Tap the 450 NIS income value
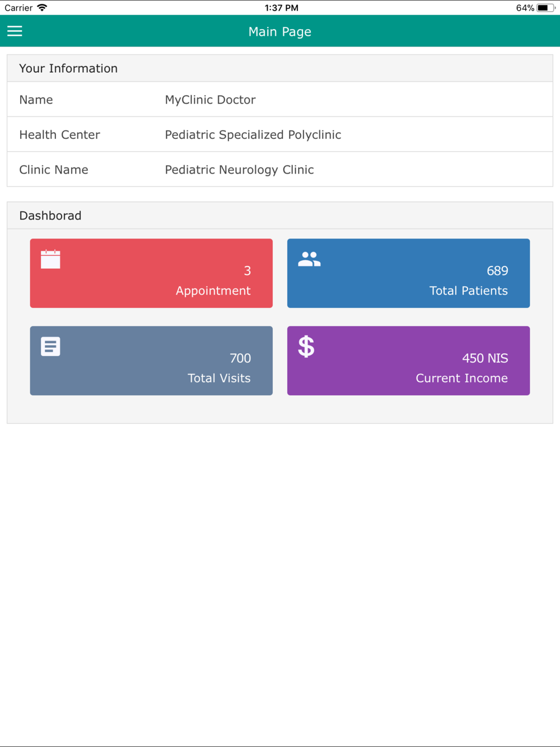560x747 pixels. coord(485,358)
